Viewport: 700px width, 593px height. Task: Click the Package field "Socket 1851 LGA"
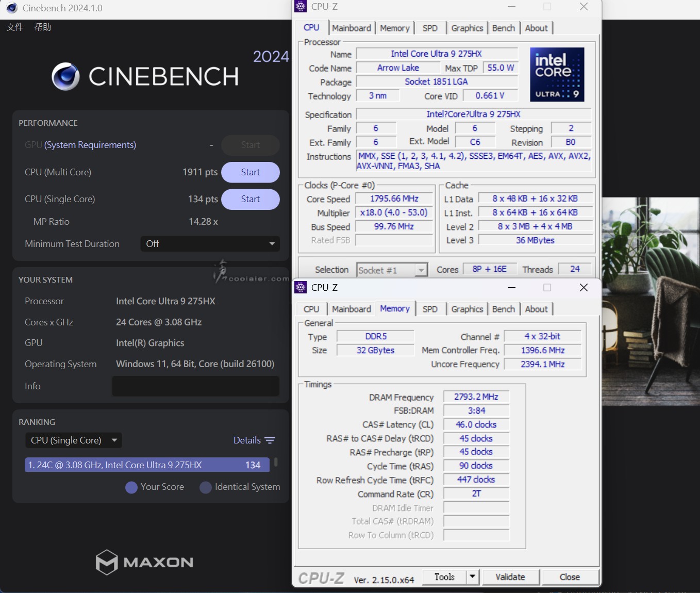(437, 81)
